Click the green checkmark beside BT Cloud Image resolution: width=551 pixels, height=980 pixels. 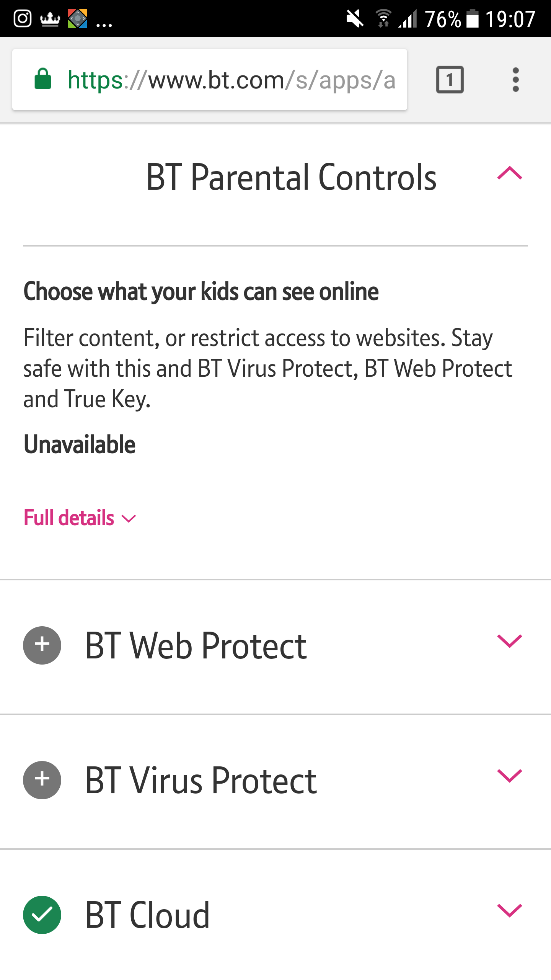(42, 914)
